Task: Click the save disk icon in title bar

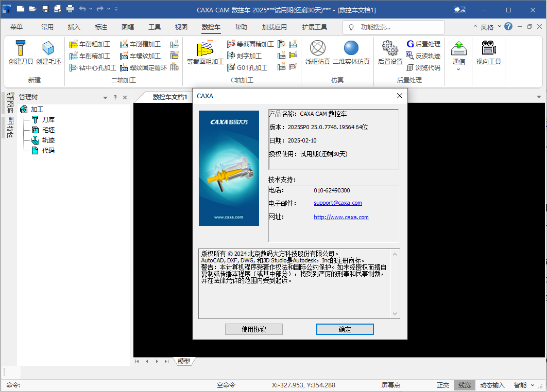Action: (x=45, y=9)
